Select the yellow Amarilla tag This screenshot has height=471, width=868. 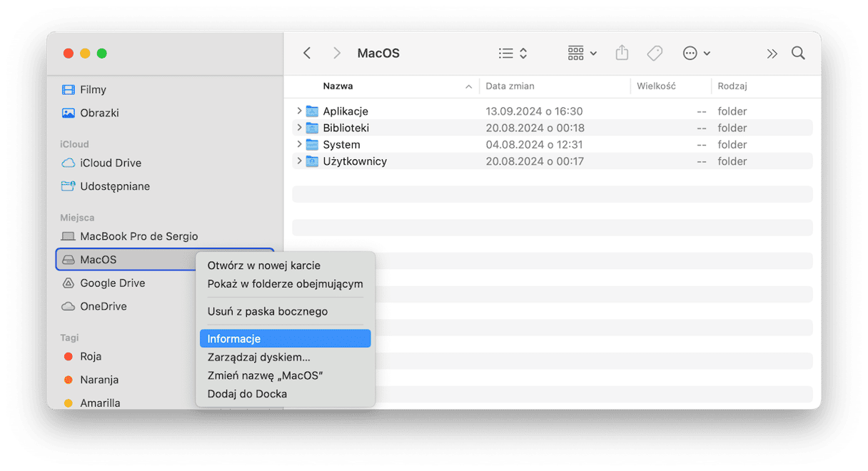click(69, 403)
